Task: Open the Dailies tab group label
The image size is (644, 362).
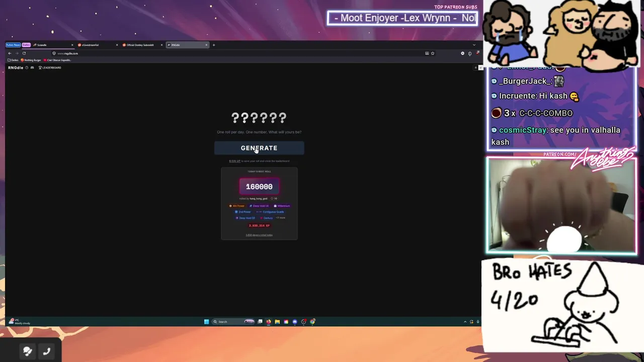Action: (x=26, y=45)
